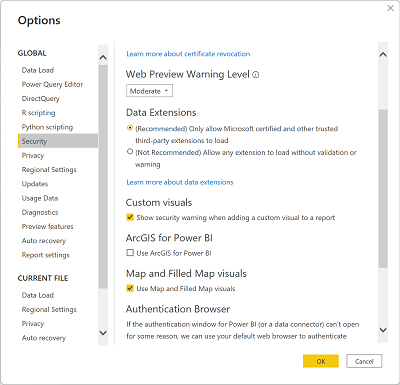Click the sidebar scroll up arrow

[x=103, y=57]
